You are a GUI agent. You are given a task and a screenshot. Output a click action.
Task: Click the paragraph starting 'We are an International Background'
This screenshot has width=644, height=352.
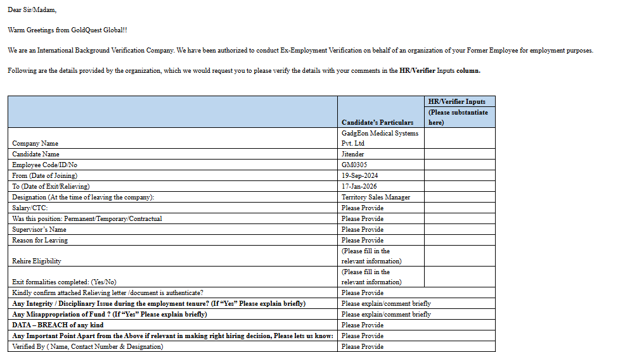tap(300, 51)
